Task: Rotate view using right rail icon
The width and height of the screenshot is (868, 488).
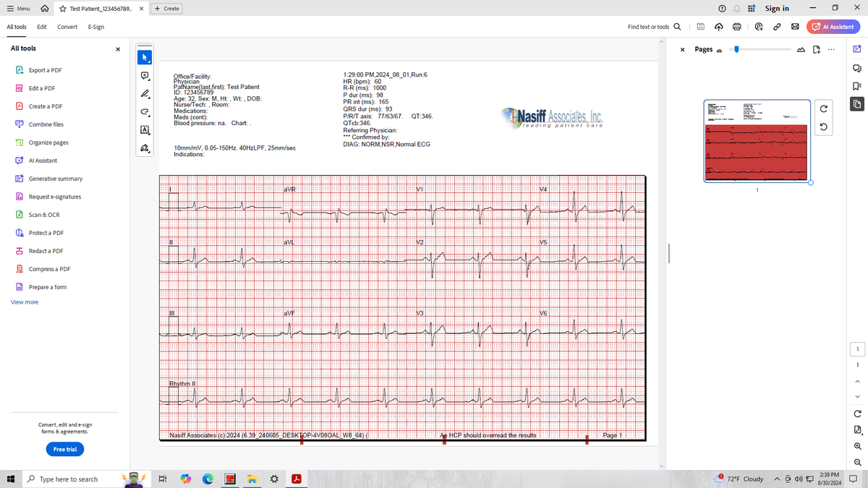Action: click(x=857, y=414)
